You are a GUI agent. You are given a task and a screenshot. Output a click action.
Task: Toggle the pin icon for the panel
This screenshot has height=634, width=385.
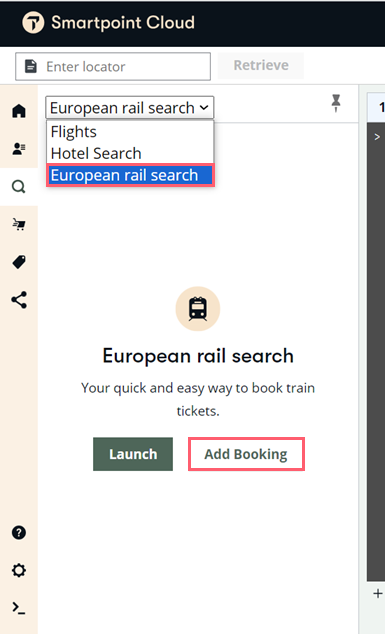tap(336, 103)
